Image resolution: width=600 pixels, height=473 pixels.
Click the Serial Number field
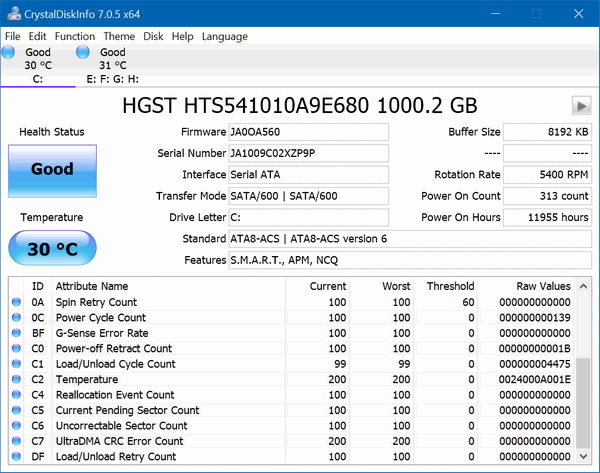click(x=308, y=153)
